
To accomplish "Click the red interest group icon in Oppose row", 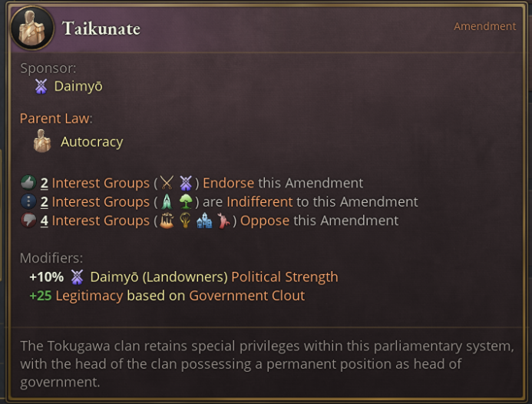I will (x=223, y=221).
